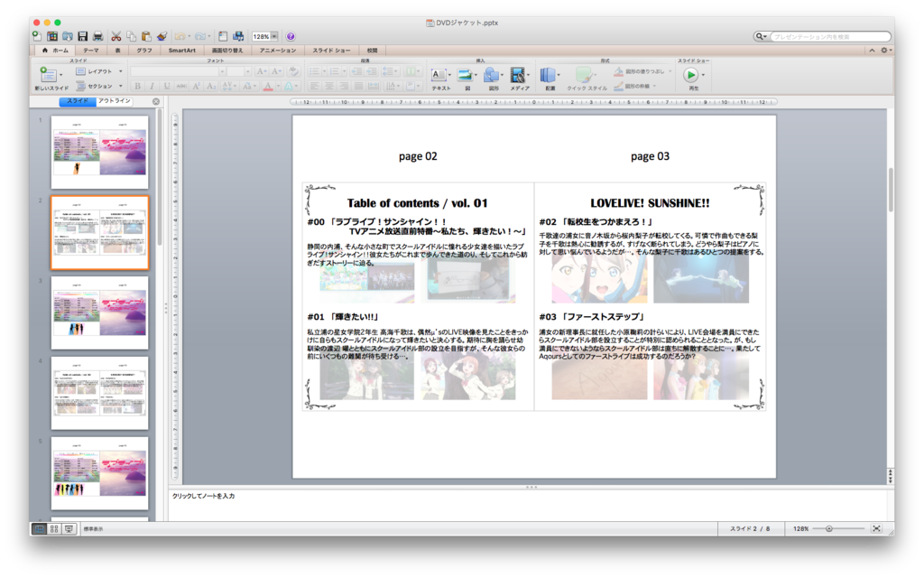Open the アニメーション animations tab
The width and height of the screenshot is (924, 578).
pyautogui.click(x=278, y=51)
